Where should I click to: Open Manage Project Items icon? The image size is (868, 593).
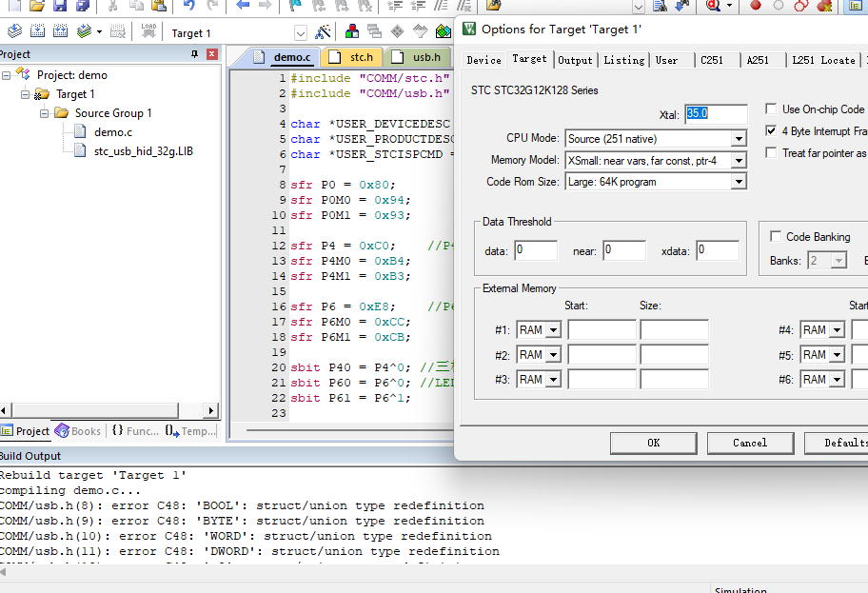coord(351,31)
